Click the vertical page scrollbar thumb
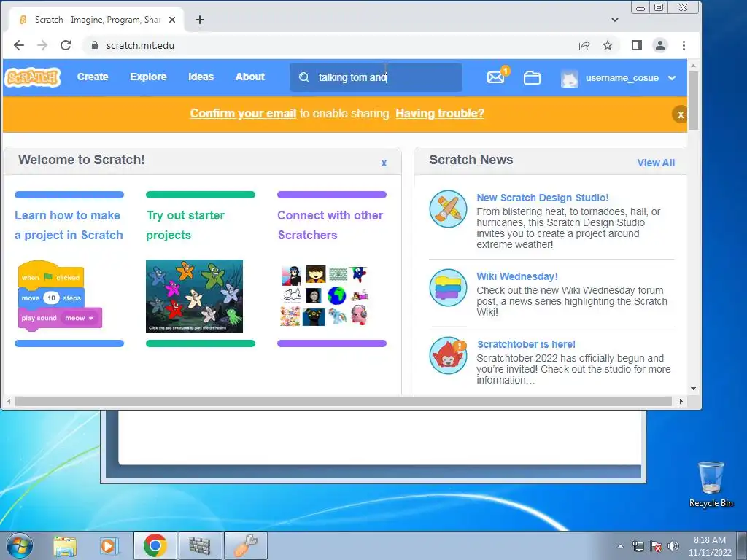Image resolution: width=747 pixels, height=560 pixels. coord(693,100)
